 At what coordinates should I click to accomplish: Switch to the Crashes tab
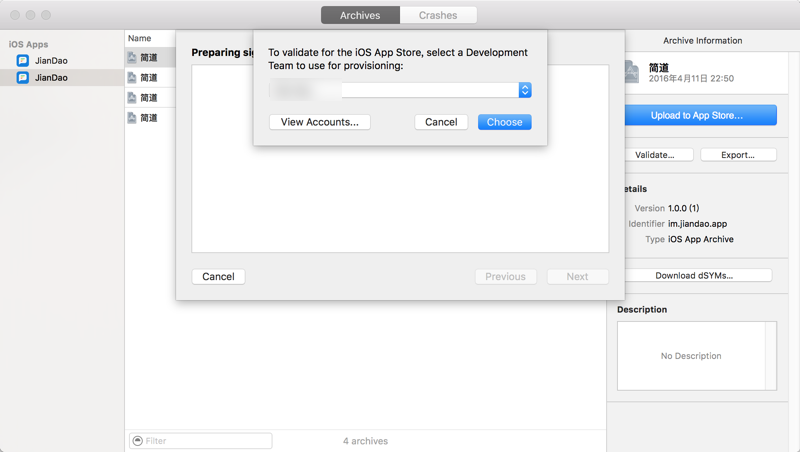[438, 15]
